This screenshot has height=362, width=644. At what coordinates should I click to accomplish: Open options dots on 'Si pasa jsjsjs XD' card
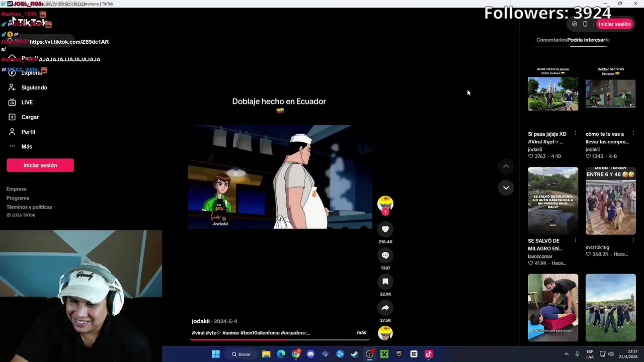click(576, 134)
